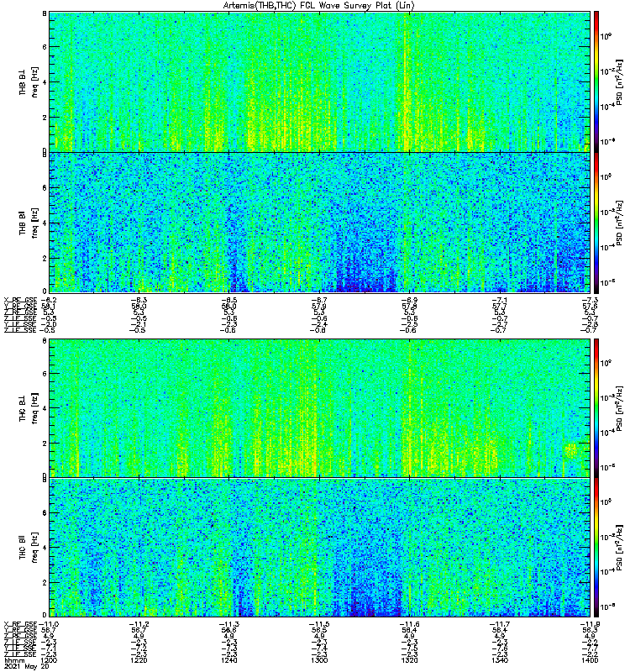Click the '-11.0' THC X position value

49,624
